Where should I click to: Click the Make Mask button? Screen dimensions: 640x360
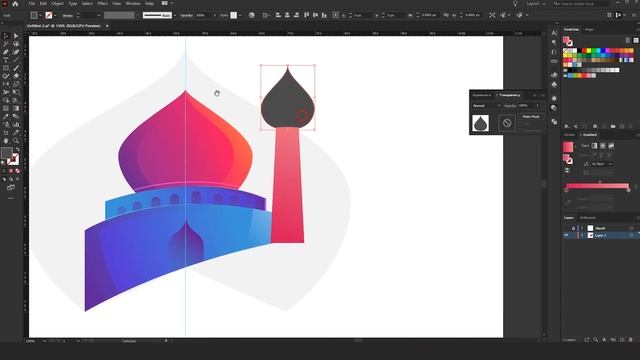[x=531, y=117]
